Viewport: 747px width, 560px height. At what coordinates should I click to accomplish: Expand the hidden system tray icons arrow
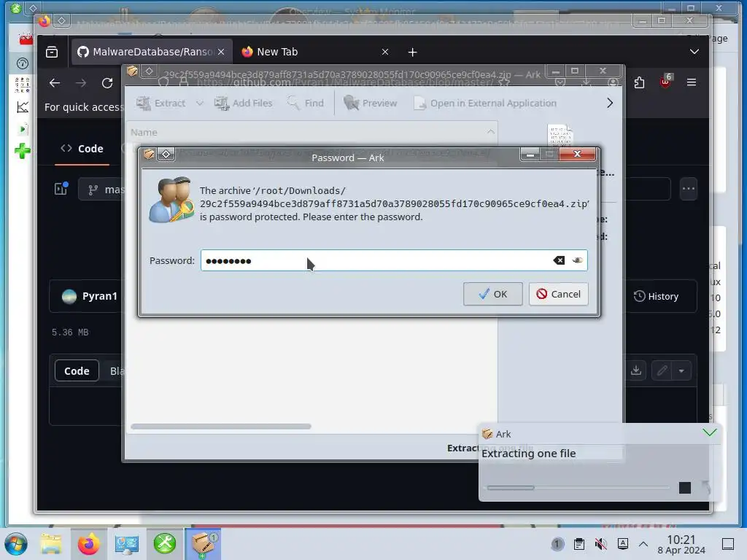pyautogui.click(x=643, y=544)
